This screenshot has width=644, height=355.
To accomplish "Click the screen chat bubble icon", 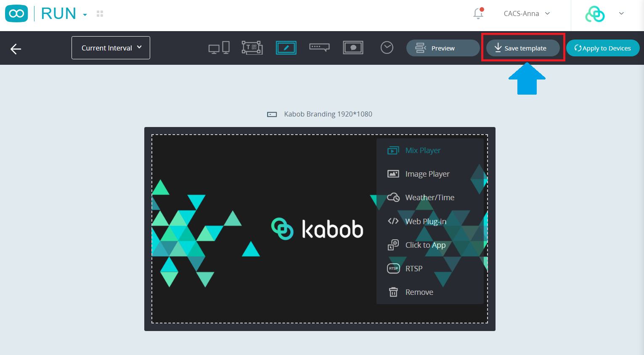I will coord(353,48).
